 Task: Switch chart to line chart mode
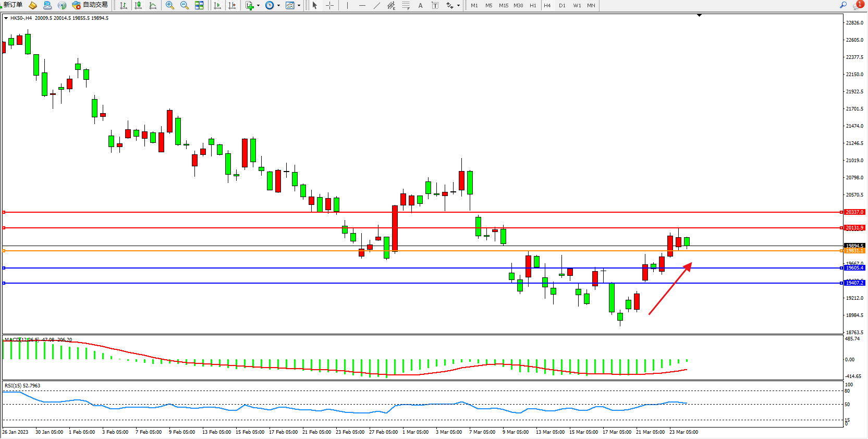tap(153, 6)
